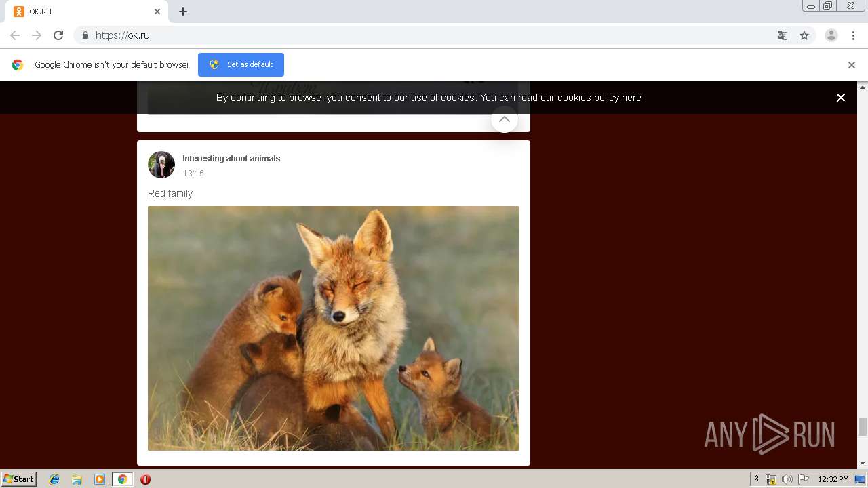This screenshot has height=488, width=868.
Task: Open the Chrome profile avatar
Action: coord(831,35)
